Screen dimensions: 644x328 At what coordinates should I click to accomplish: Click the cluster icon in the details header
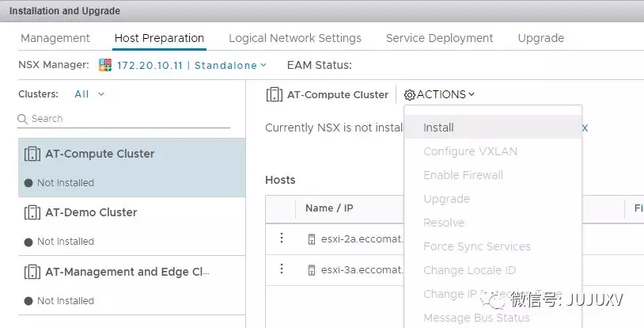click(275, 94)
